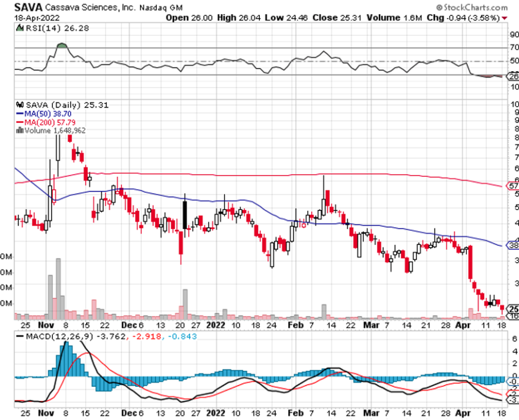Click the red down arrow beside Chg

point(505,18)
